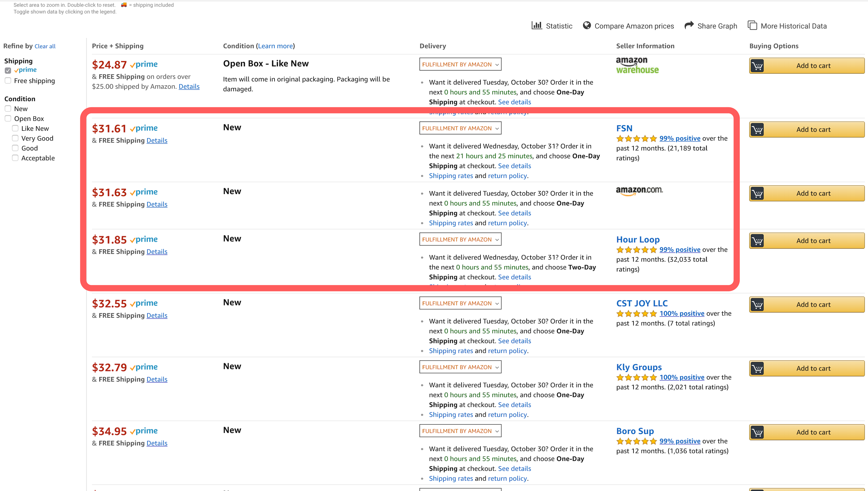The image size is (868, 491).
Task: Enable the Free shipping filter checkbox
Action: pos(8,81)
